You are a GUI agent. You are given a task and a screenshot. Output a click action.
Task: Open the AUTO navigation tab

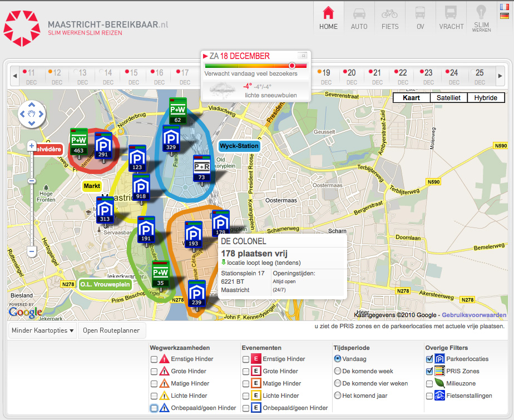point(359,18)
